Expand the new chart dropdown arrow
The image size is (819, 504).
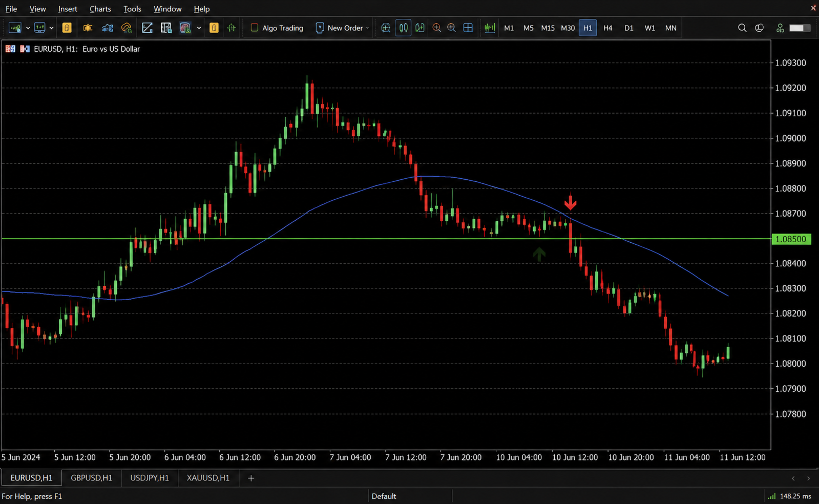pyautogui.click(x=28, y=28)
